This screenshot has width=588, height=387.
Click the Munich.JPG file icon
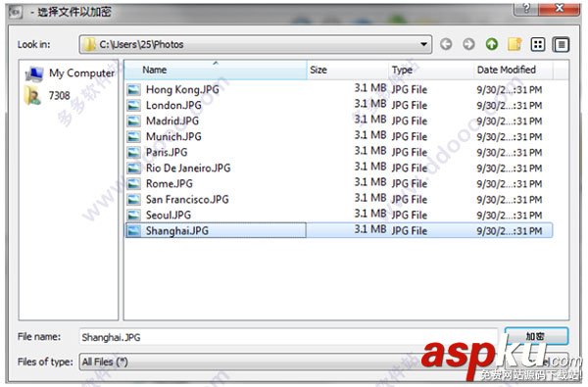click(x=134, y=137)
